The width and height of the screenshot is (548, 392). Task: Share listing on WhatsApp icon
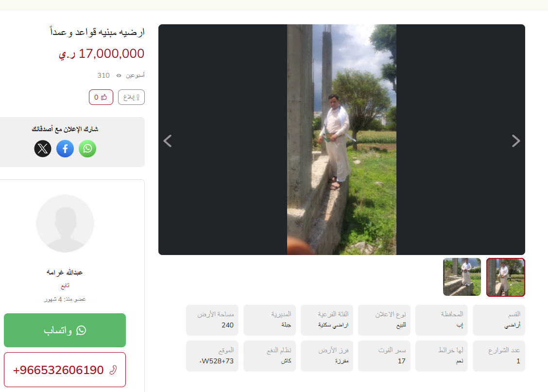(87, 149)
